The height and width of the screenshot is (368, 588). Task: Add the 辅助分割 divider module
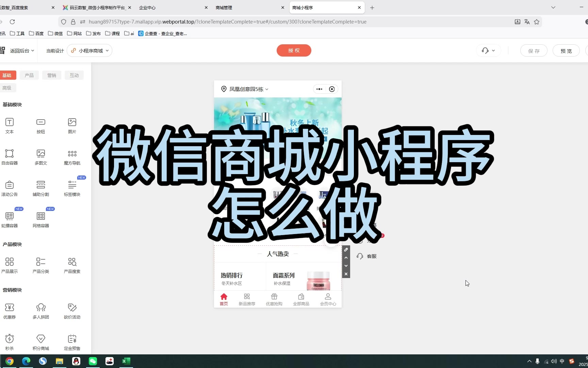[41, 188]
